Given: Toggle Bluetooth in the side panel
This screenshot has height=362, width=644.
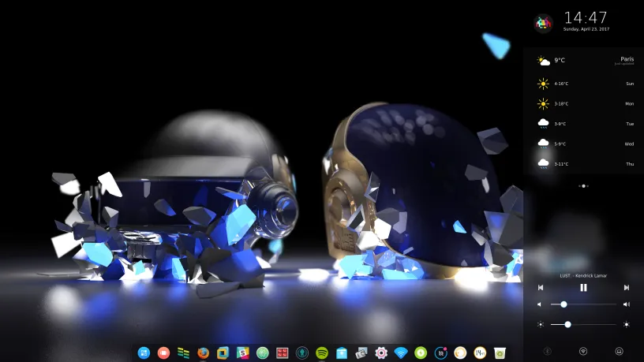Looking at the screenshot, I should tap(547, 351).
